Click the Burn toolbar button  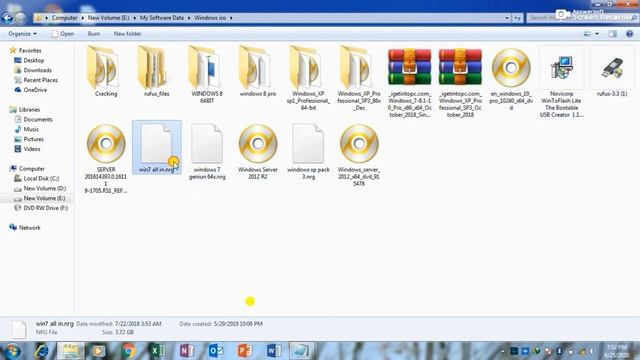93,34
